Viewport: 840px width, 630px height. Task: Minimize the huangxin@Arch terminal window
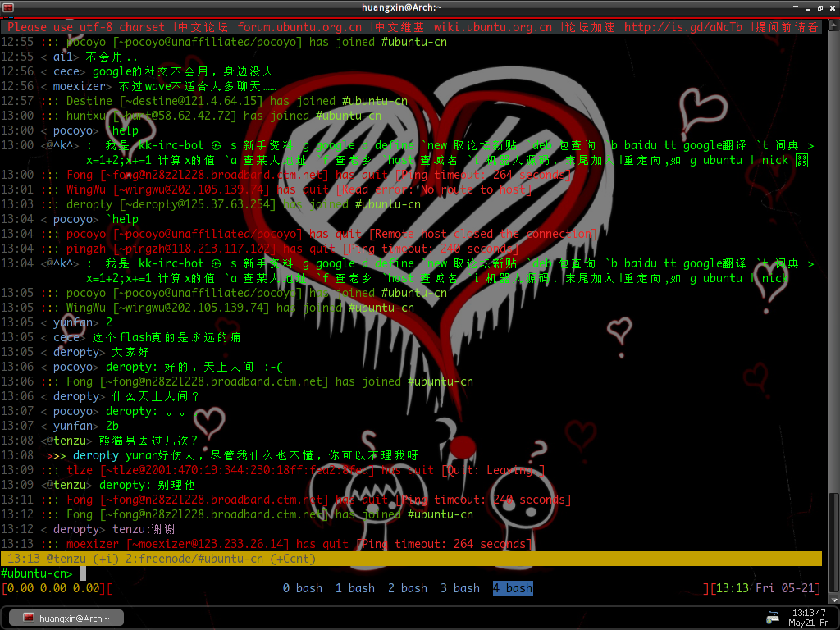808,8
